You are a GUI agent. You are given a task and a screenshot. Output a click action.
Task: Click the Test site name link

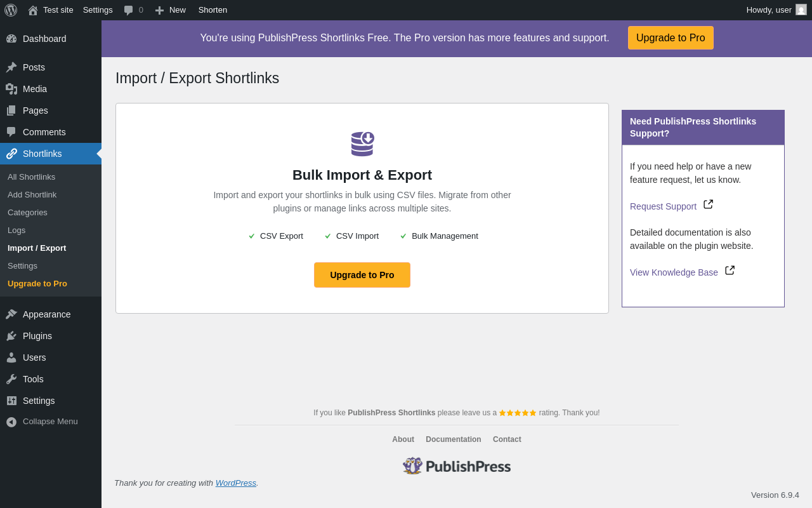58,10
